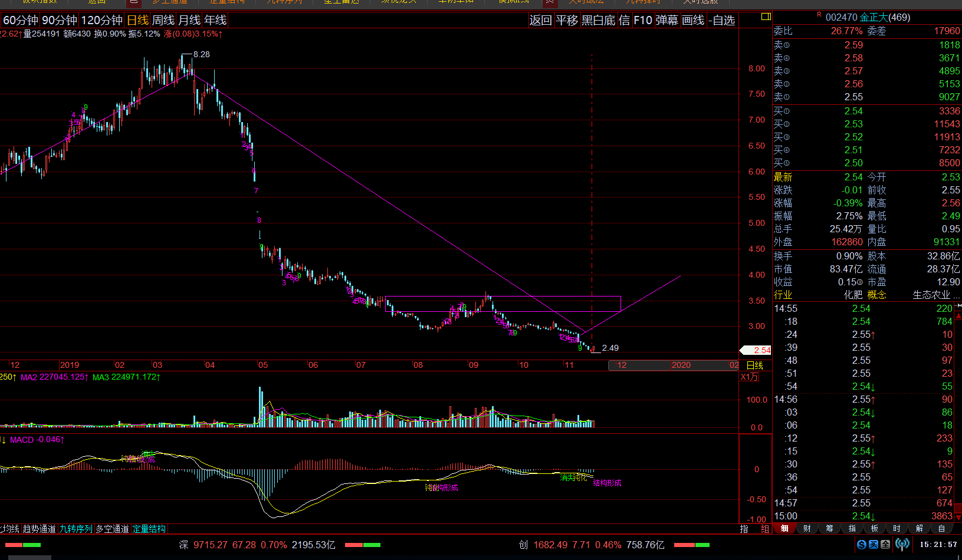Click the 深 index value 9715.27

pyautogui.click(x=210, y=545)
